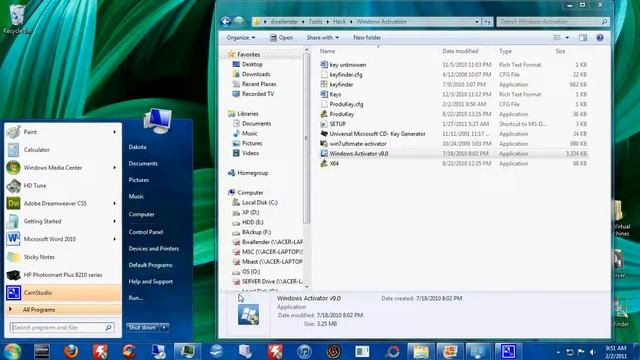Open Control Panel from Start menu
Image resolution: width=640 pixels, height=360 pixels.
146,232
